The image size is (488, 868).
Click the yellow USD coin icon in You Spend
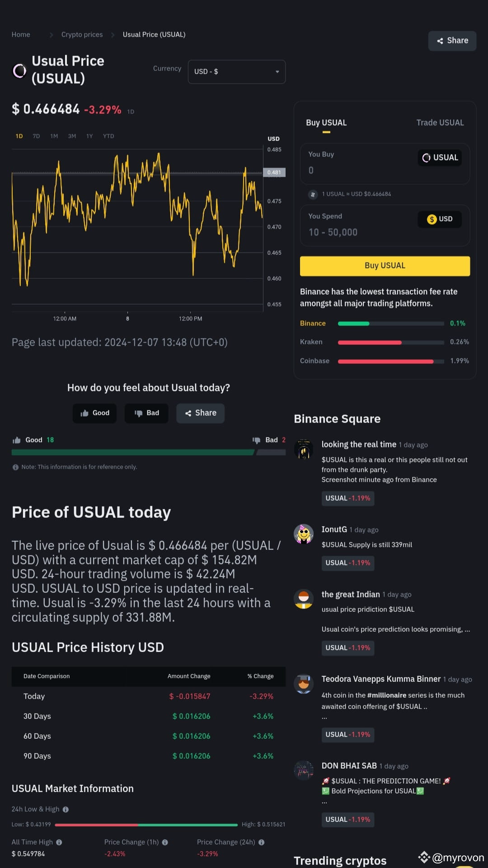(431, 219)
